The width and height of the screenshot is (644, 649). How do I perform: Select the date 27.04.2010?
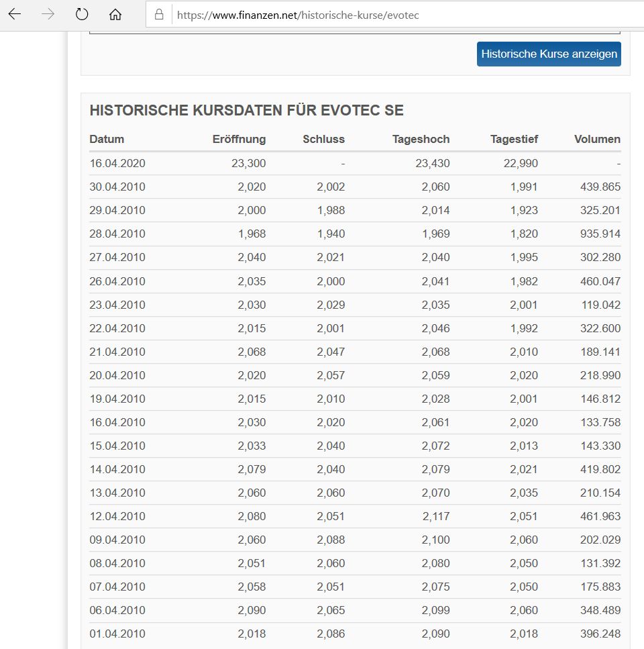117,258
